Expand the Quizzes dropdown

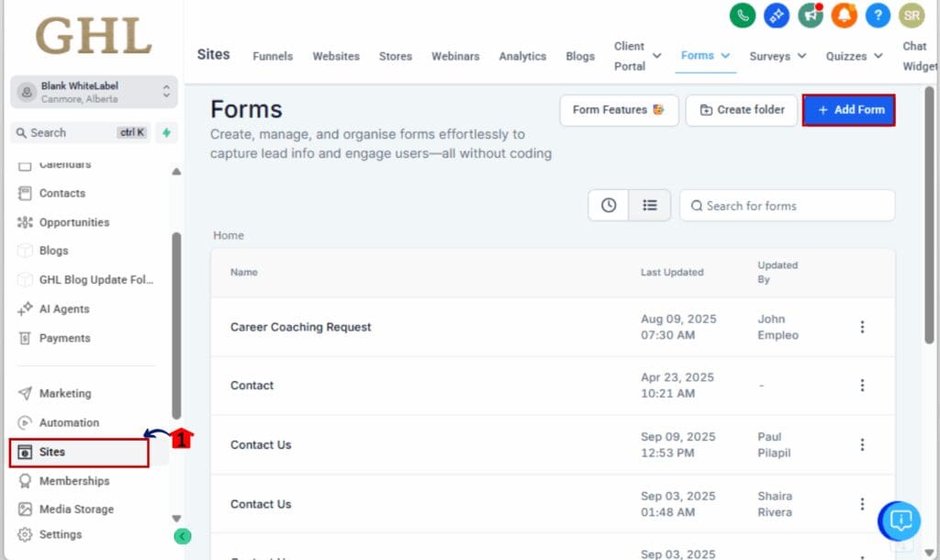[853, 56]
